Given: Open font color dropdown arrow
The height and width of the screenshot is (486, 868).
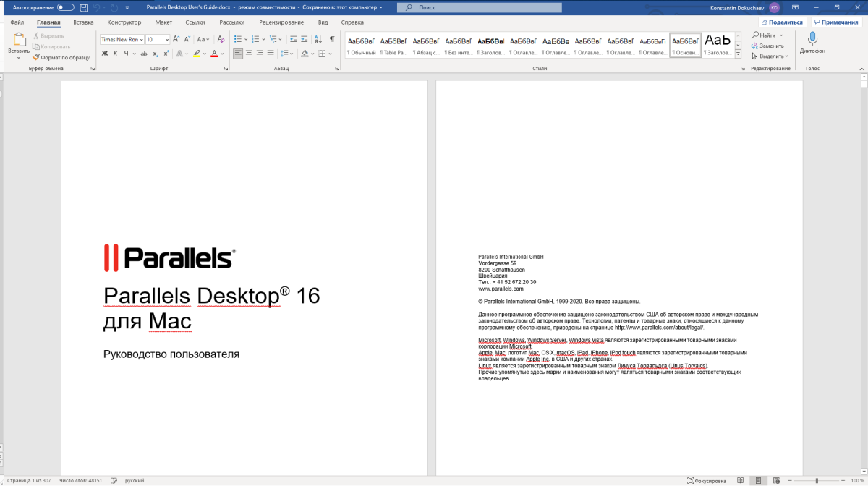Looking at the screenshot, I should pos(223,54).
